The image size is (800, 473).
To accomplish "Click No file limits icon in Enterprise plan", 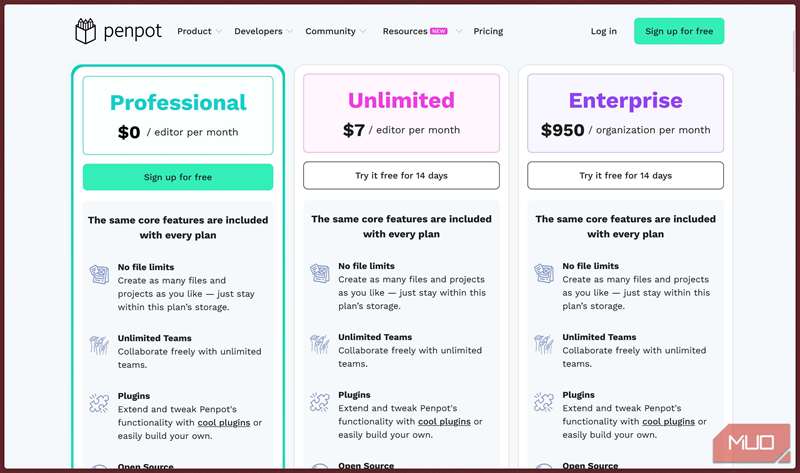I will (543, 272).
